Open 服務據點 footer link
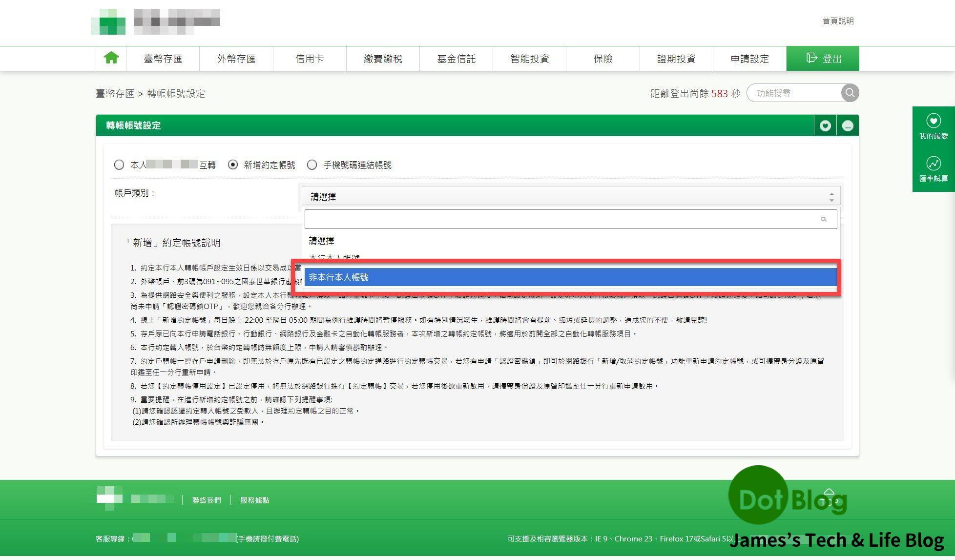 click(254, 500)
